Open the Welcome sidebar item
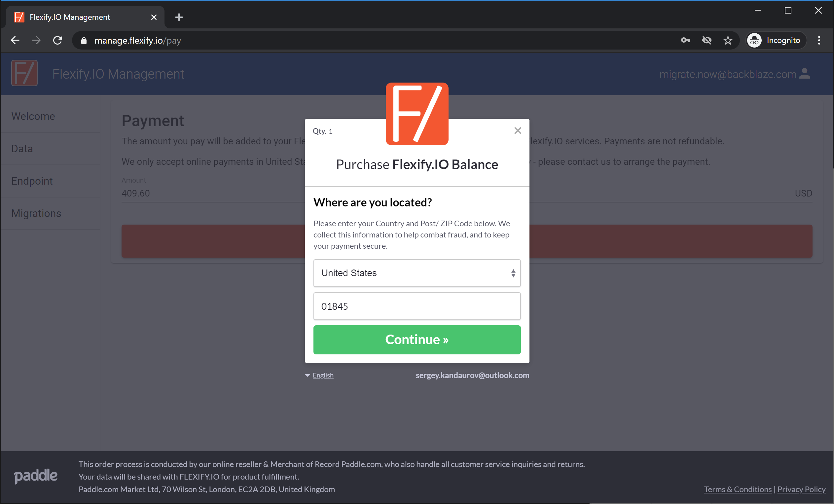 click(50, 116)
